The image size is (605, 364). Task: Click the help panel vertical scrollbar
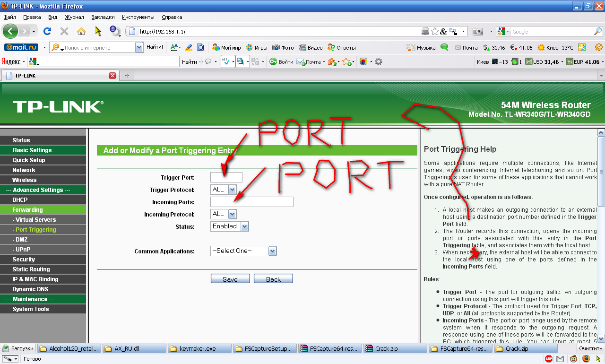point(601,235)
